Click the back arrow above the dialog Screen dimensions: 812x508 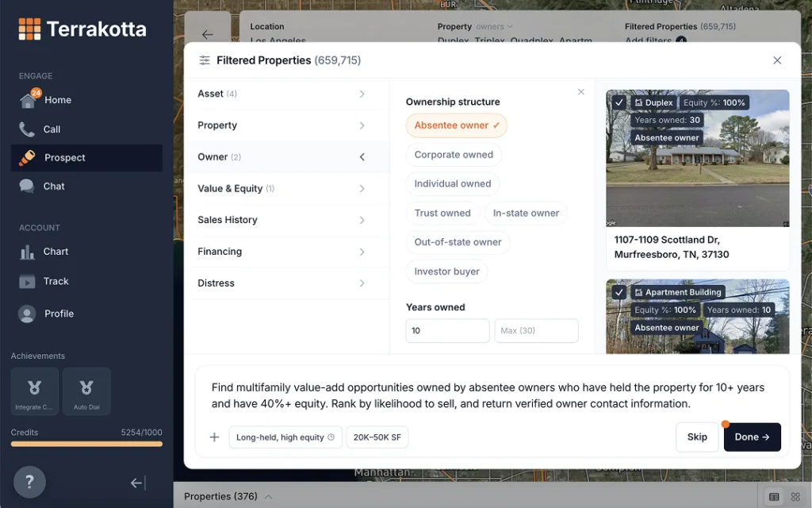(x=208, y=35)
